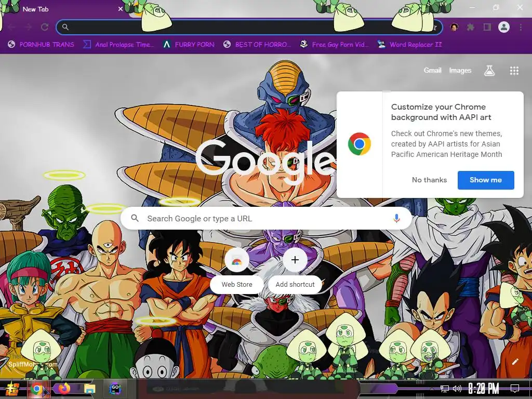
Task: Open the GO app icon on taskbar
Action: [115, 389]
